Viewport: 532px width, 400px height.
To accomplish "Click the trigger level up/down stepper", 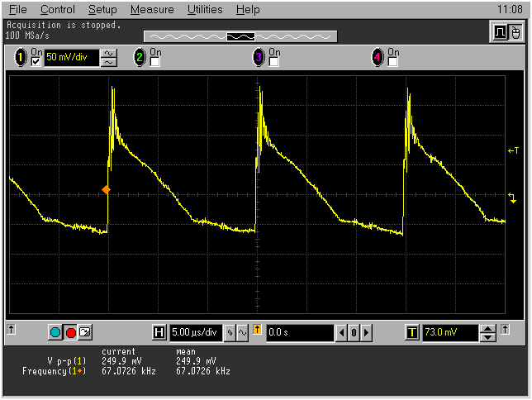I will click(488, 332).
